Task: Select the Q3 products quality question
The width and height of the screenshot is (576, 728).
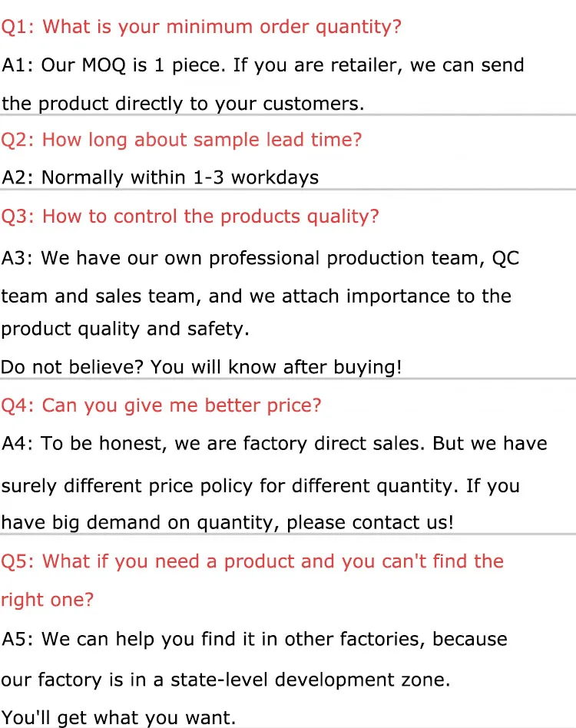Action: [x=190, y=216]
